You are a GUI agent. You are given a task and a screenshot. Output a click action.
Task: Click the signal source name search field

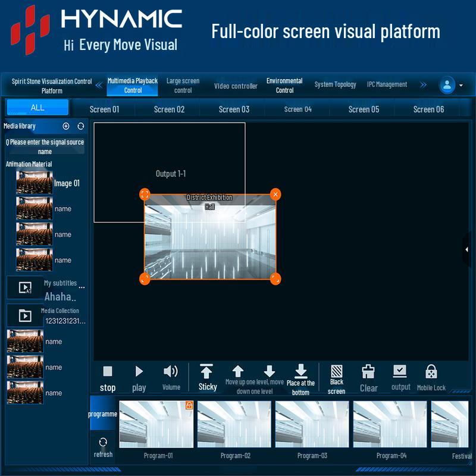point(45,146)
